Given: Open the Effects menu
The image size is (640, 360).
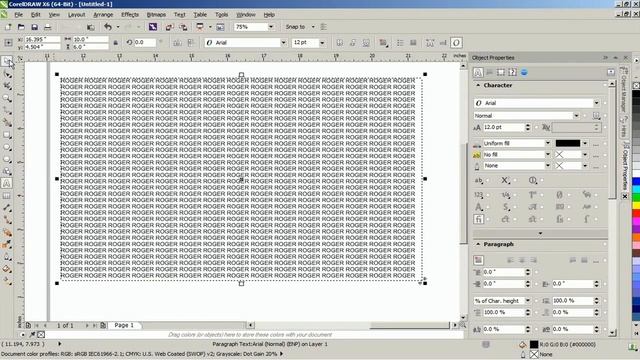Looking at the screenshot, I should pyautogui.click(x=130, y=15).
